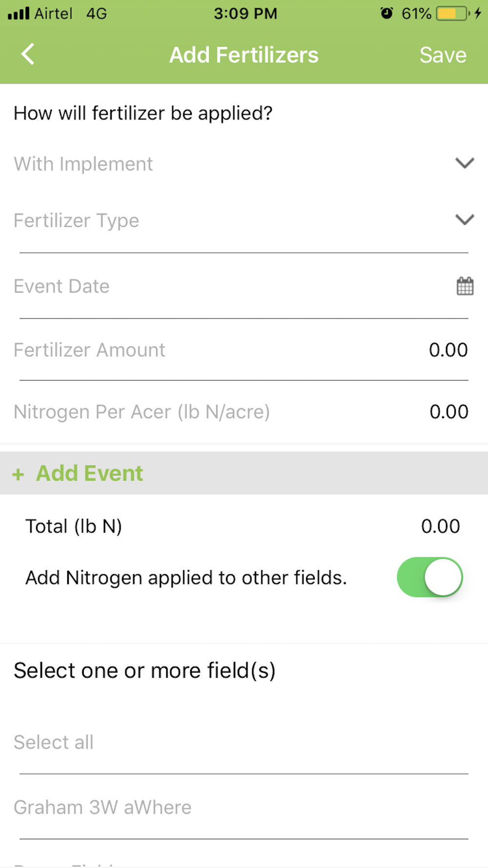
Task: Open the Event Date calendar icon
Action: (465, 286)
